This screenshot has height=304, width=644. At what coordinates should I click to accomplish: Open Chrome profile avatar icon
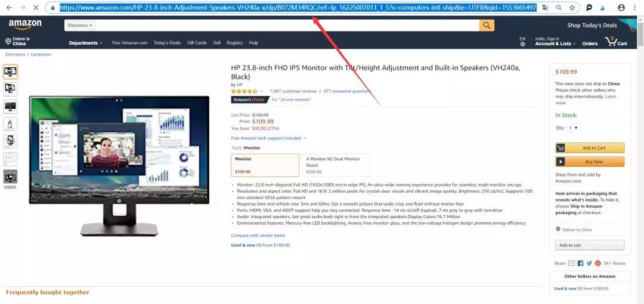point(621,7)
